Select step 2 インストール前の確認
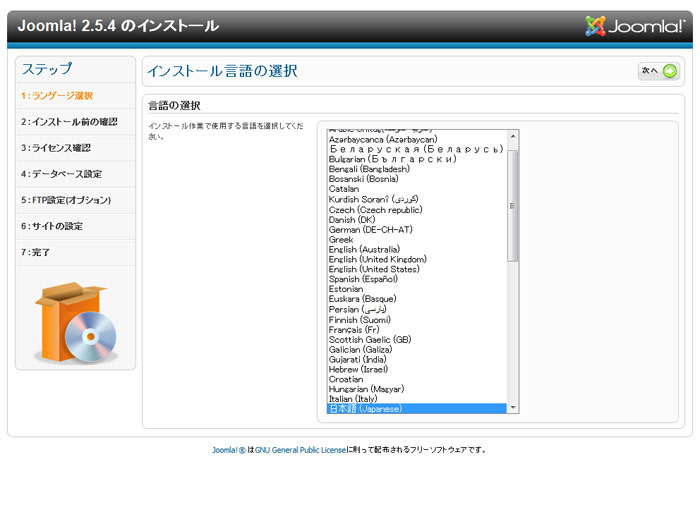The image size is (700, 512). (69, 122)
